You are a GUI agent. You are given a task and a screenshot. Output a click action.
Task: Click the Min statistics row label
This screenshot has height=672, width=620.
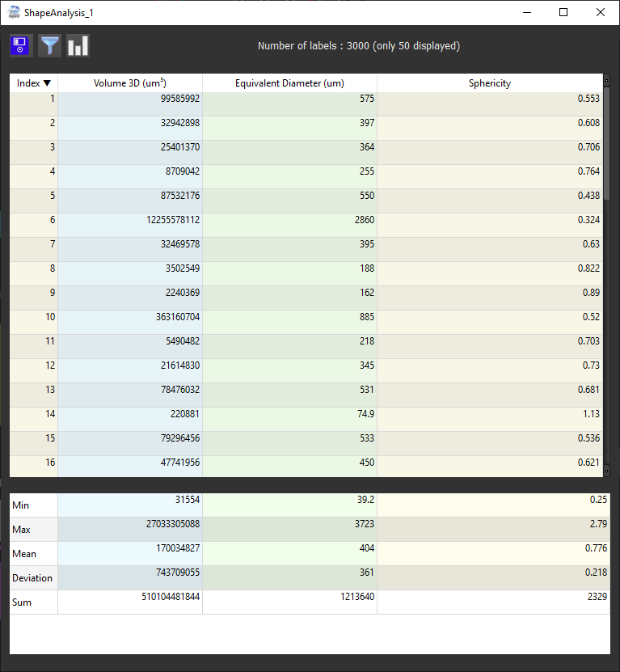[x=34, y=505]
